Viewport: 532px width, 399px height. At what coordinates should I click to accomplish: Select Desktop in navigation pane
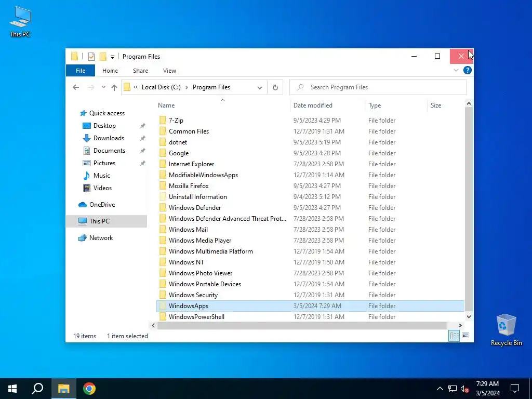104,126
